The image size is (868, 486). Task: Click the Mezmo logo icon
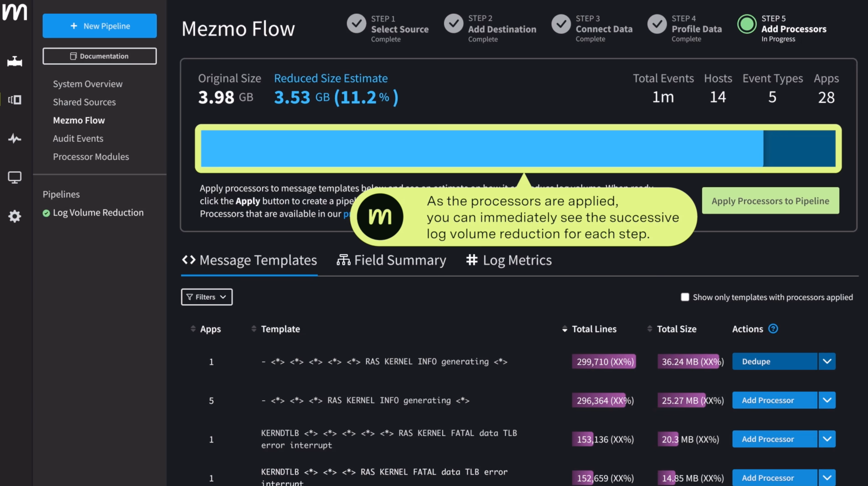point(15,12)
